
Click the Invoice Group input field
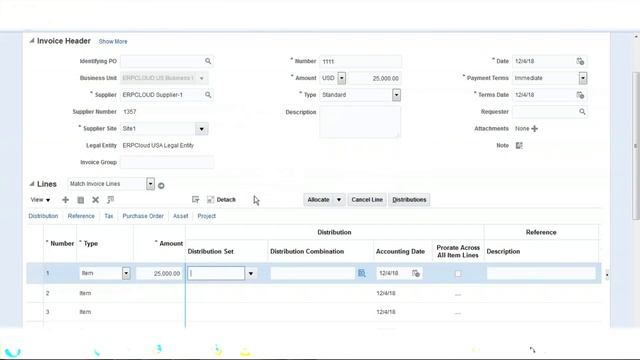click(167, 162)
